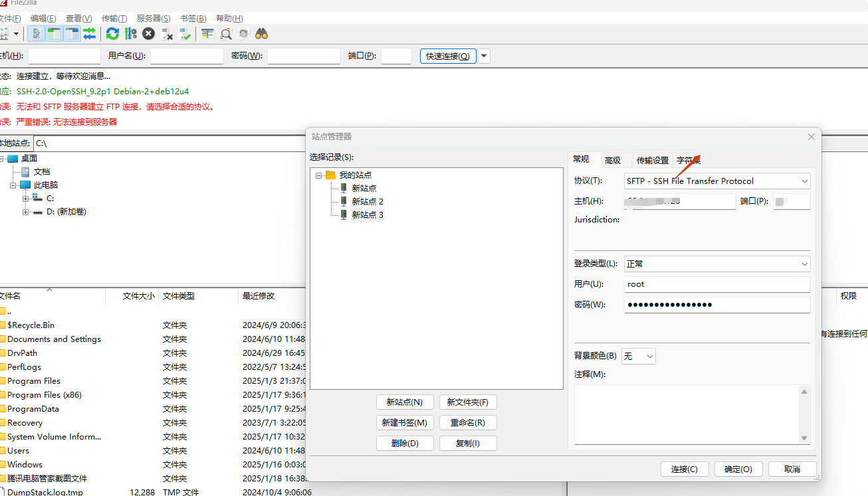Click the 连接(C) button
The image size is (868, 496).
(x=685, y=469)
